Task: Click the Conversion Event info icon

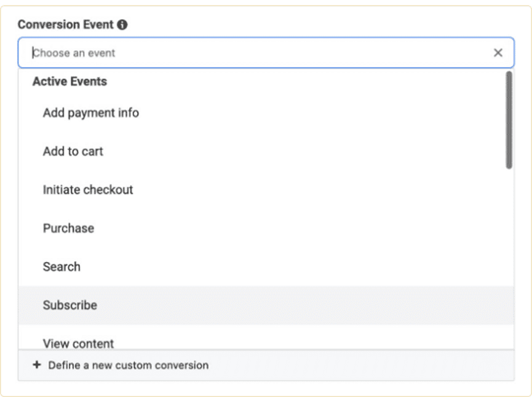Action: point(122,25)
